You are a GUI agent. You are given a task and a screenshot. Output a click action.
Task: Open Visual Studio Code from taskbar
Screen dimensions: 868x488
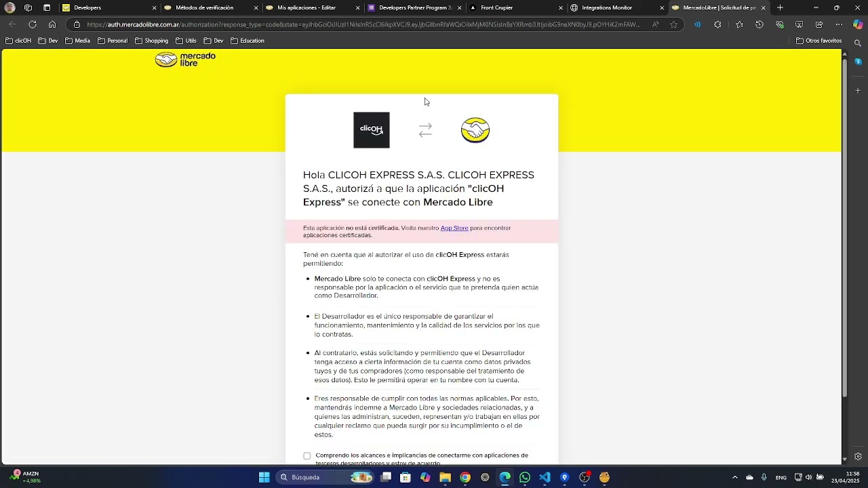545,478
